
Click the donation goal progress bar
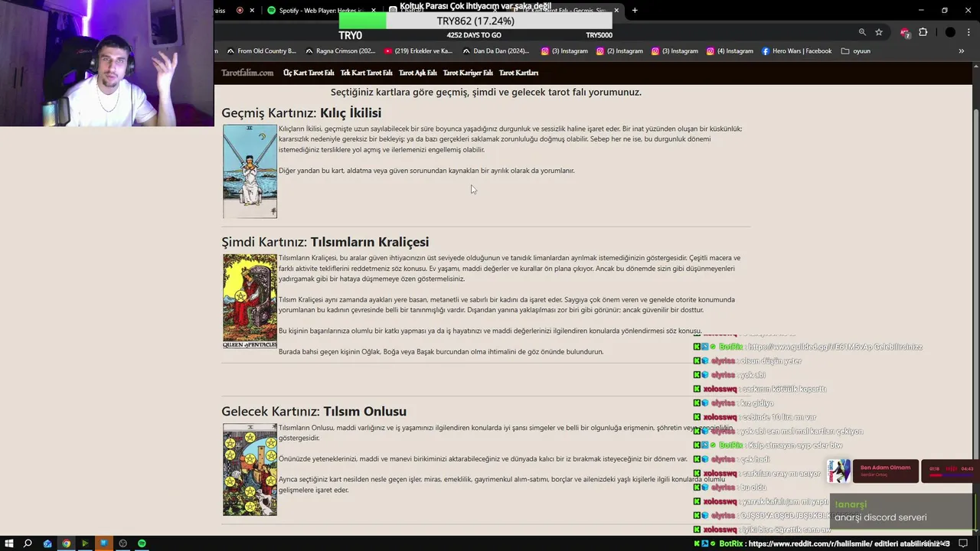(x=475, y=21)
